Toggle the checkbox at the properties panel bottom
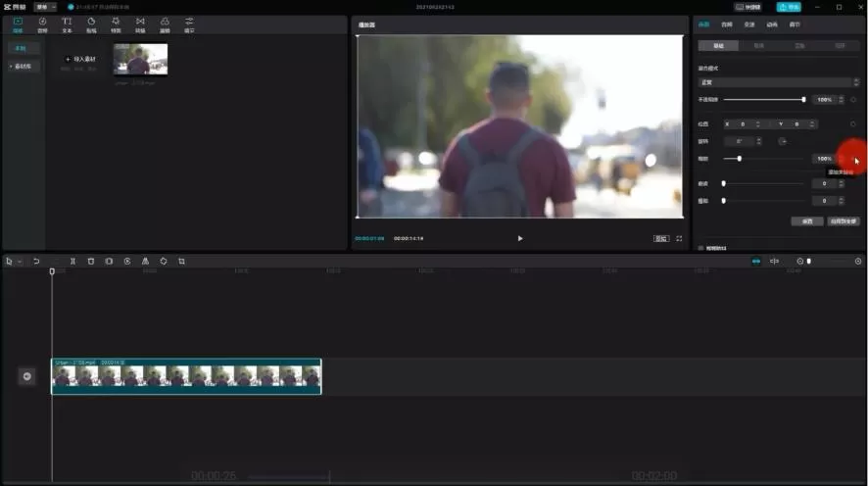868x486 pixels. 700,248
